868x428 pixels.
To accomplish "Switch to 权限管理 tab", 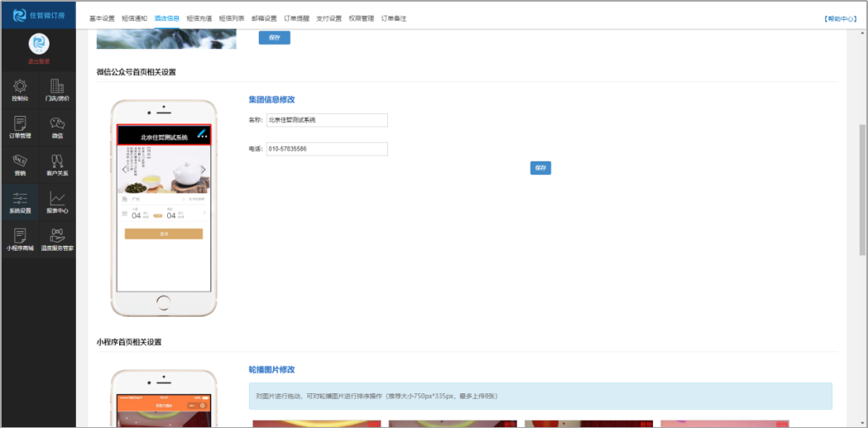I will (x=362, y=18).
